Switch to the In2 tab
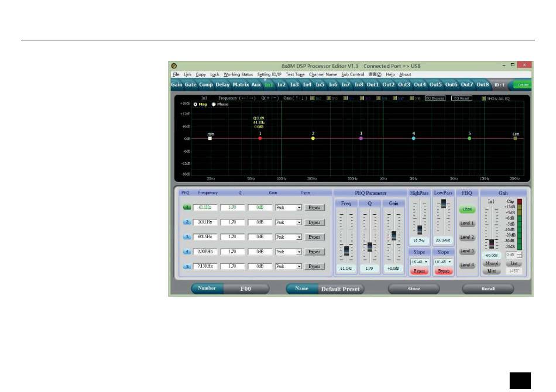This screenshot has width=556, height=392. pos(281,85)
